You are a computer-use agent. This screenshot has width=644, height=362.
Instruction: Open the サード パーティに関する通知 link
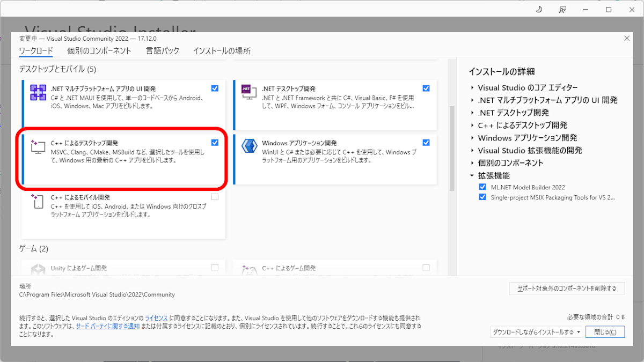click(107, 326)
